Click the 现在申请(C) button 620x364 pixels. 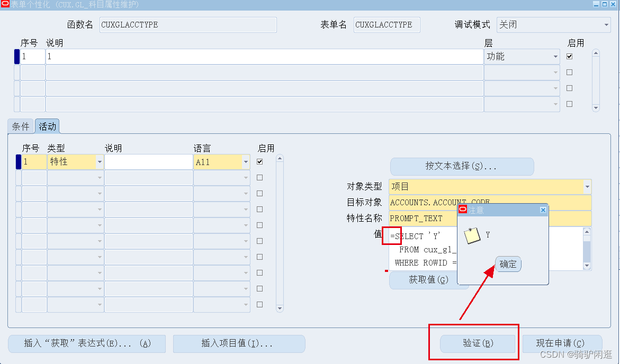(562, 343)
